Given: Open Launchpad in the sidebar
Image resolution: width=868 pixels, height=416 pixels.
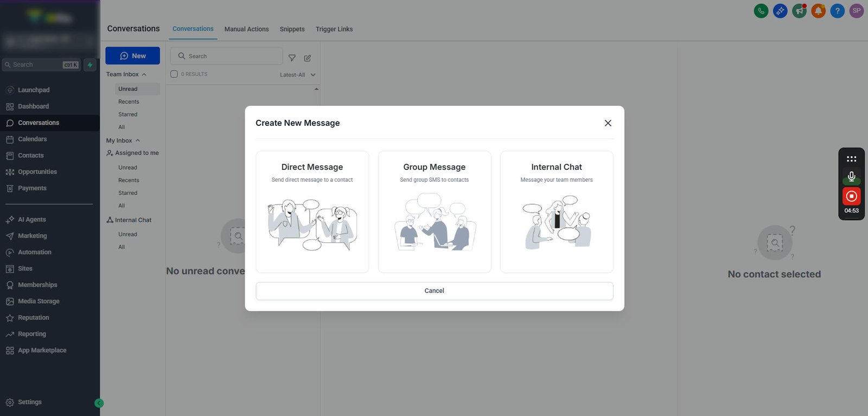Looking at the screenshot, I should (x=34, y=90).
